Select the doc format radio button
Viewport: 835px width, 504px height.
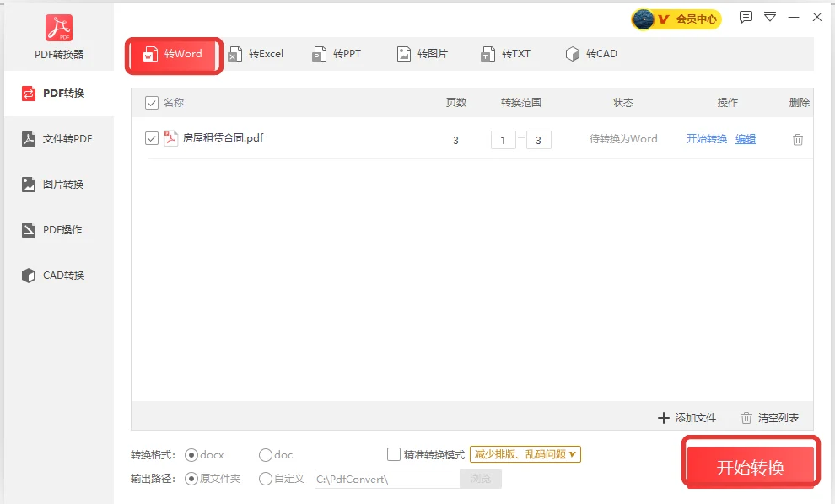coord(265,455)
